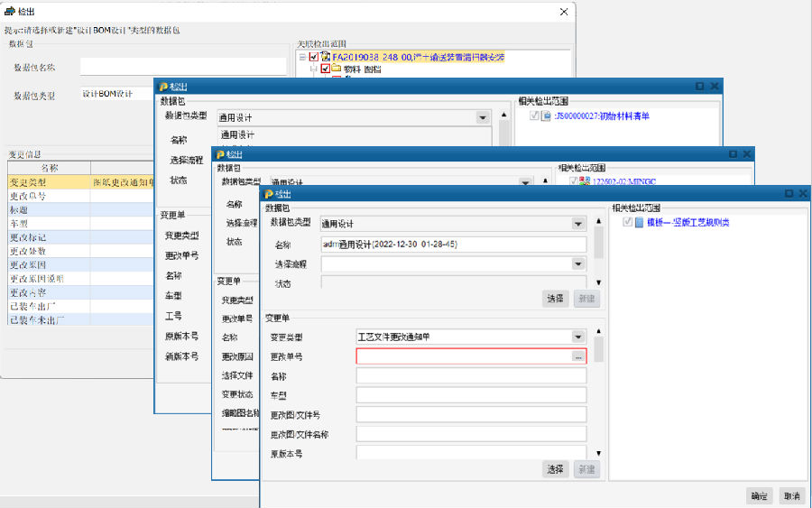Select the 变更类型 row in 变更信息 table
Viewport: 812px width, 508px height.
45,182
